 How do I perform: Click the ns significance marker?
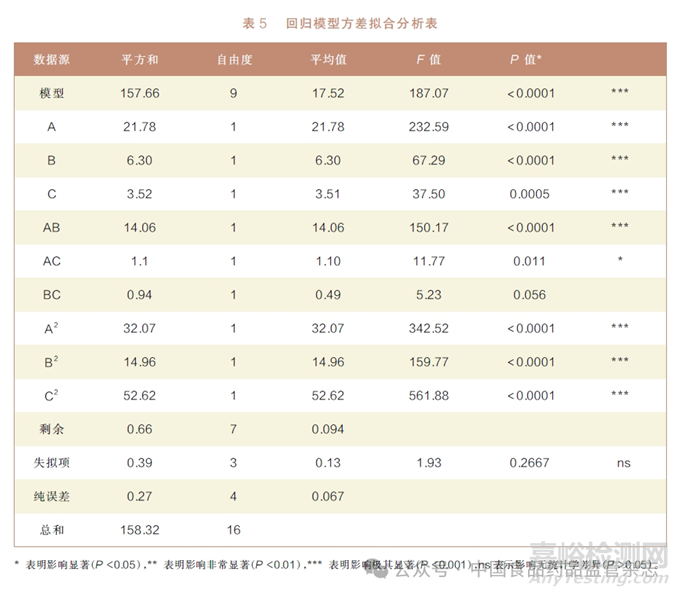point(620,463)
